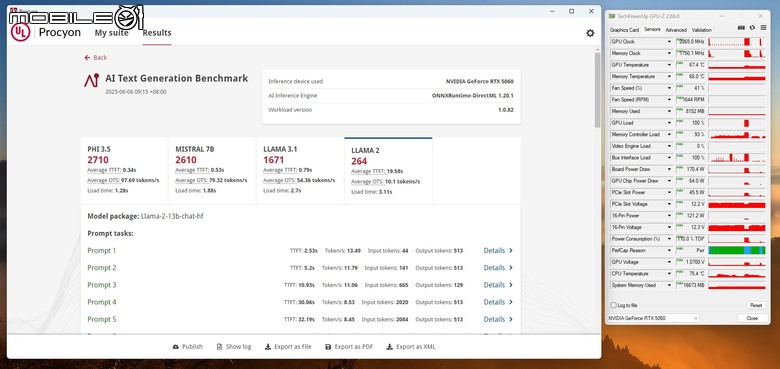Click Prompt 5 Details chevron arrow
780x369 pixels.
(x=511, y=319)
